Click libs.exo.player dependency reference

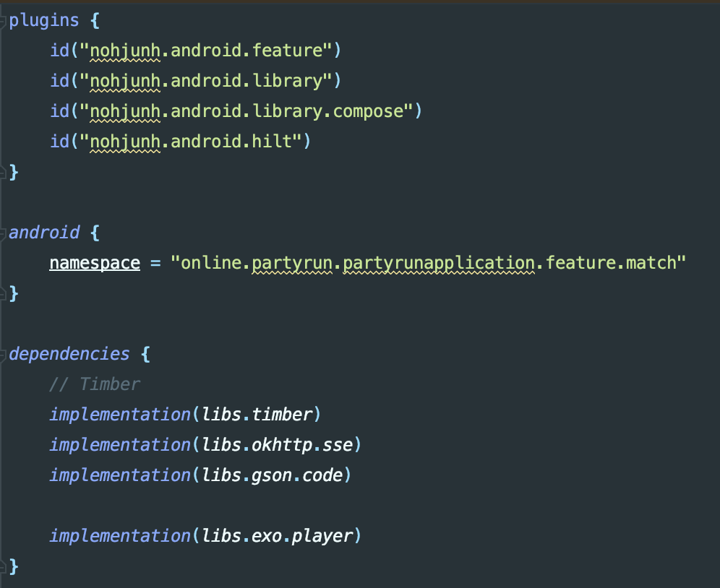(278, 536)
